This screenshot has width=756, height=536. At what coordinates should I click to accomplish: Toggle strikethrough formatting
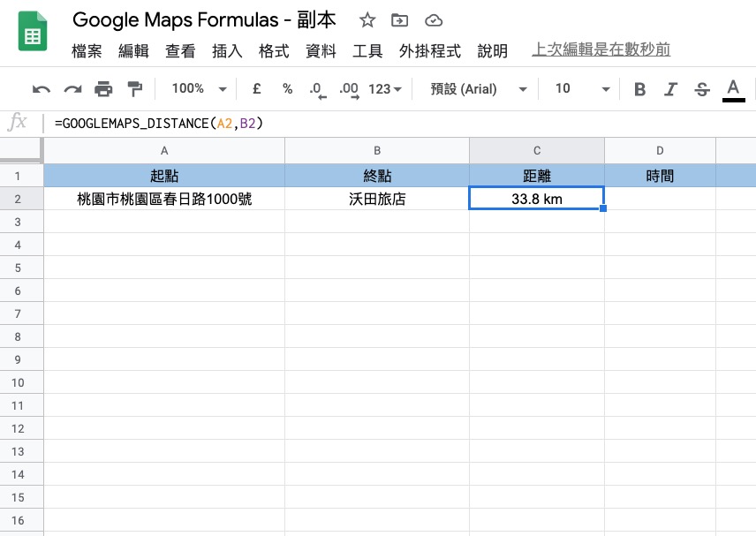701,89
